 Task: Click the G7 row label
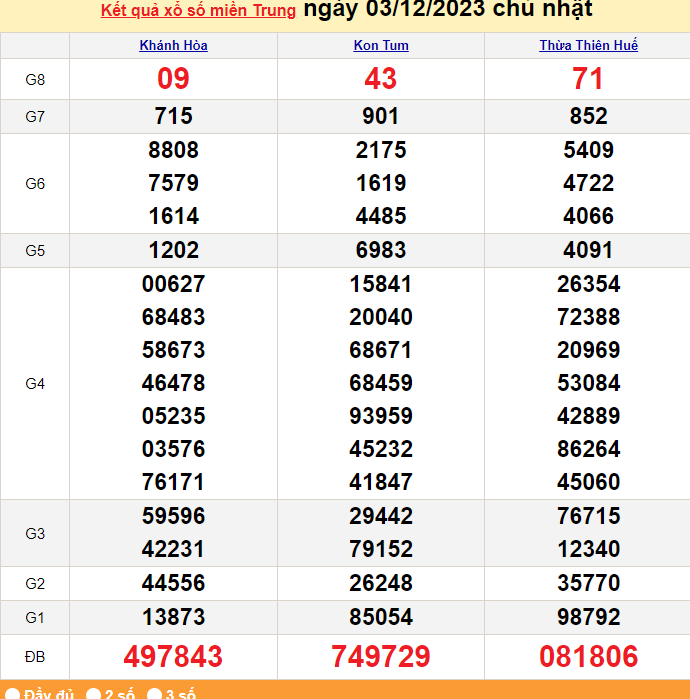(x=35, y=116)
